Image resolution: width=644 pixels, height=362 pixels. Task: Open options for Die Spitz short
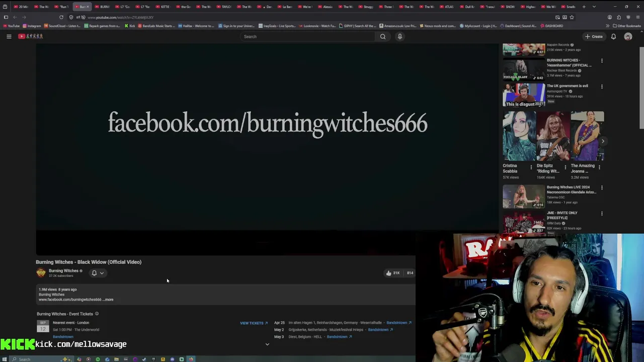pos(565,167)
